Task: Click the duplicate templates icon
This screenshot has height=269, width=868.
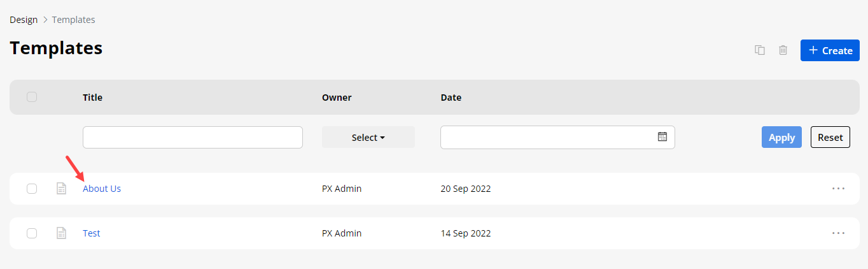Action: (x=759, y=50)
